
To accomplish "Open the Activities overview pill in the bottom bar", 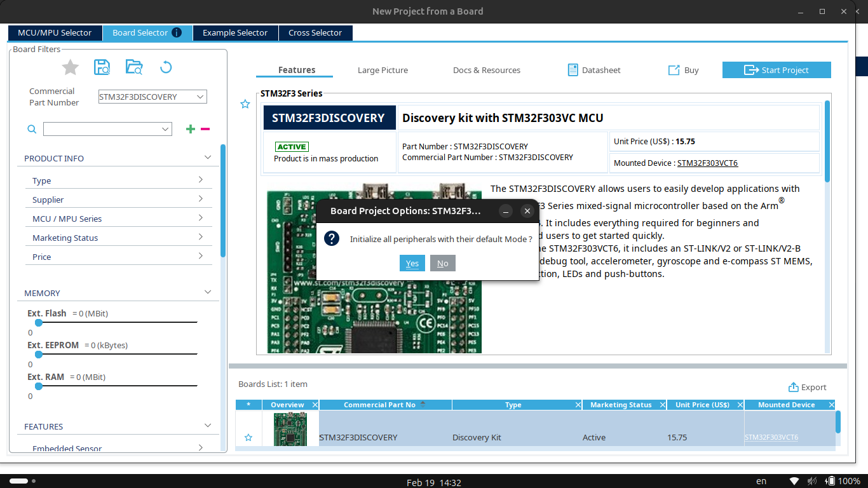I will pos(19,481).
